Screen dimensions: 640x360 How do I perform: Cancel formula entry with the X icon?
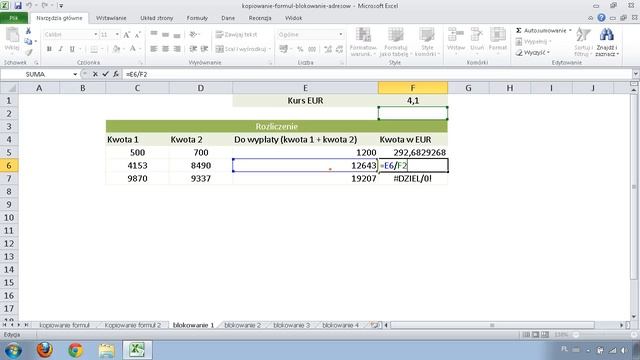[x=95, y=74]
